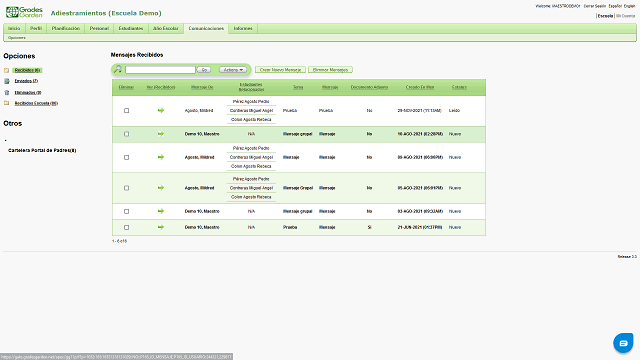The image size is (640, 360).
Task: Check the box for the 05:06PM message
Action: [127, 158]
